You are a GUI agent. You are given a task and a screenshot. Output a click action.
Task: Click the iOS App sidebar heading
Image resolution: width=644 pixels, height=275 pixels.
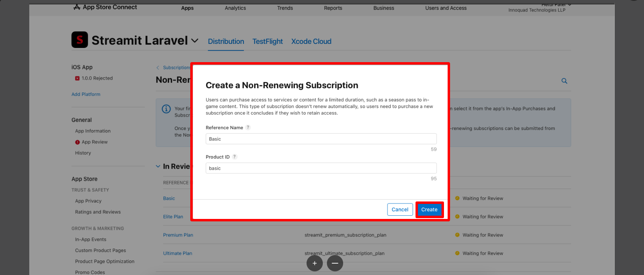tap(82, 67)
